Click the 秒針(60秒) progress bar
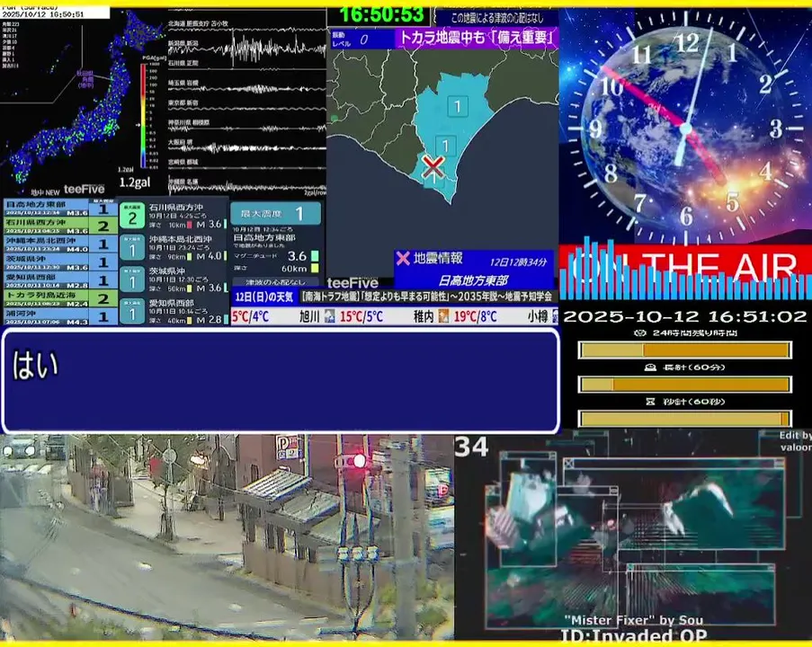The width and height of the screenshot is (812, 647). pyautogui.click(x=684, y=418)
